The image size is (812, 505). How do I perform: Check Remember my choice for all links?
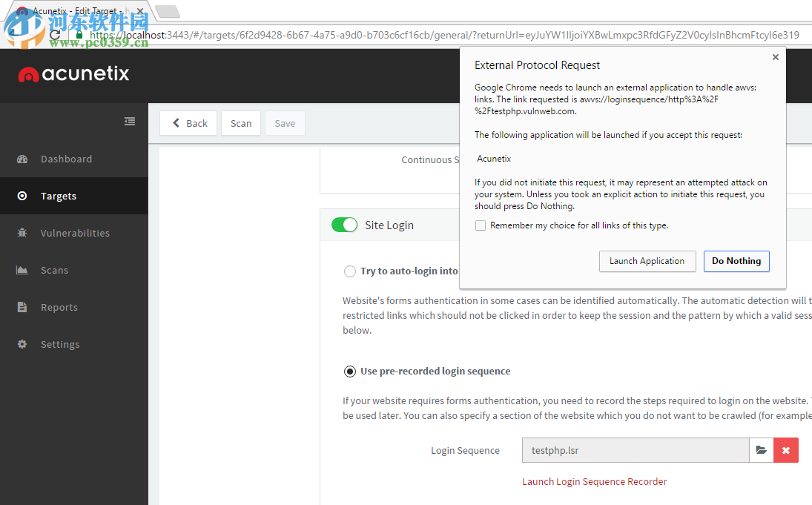[x=481, y=225]
